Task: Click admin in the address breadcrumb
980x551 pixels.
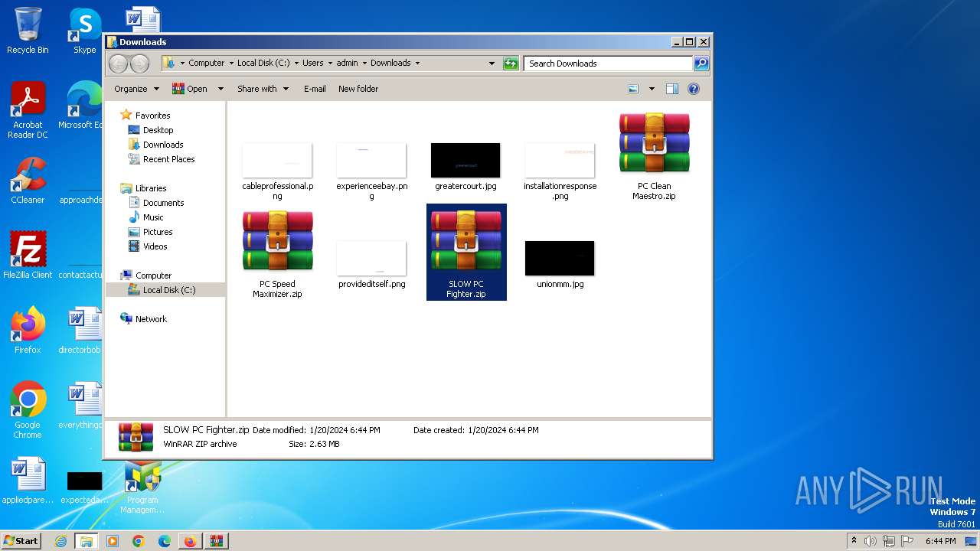Action: [x=347, y=64]
